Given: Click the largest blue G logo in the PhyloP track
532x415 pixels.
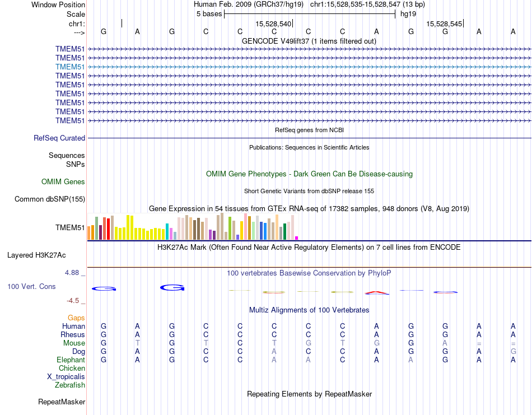Looking at the screenshot, I should tap(172, 288).
